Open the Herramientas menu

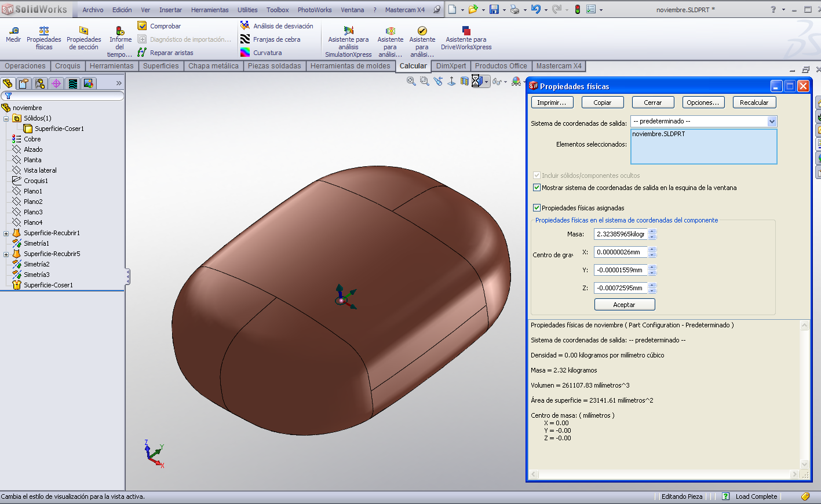(x=210, y=10)
